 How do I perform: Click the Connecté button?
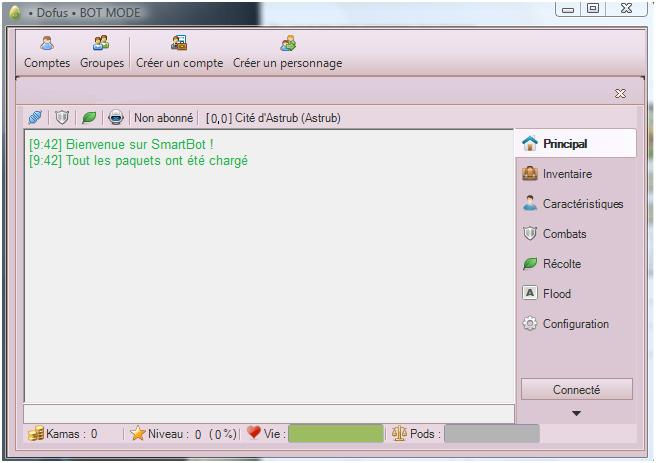coord(577,389)
